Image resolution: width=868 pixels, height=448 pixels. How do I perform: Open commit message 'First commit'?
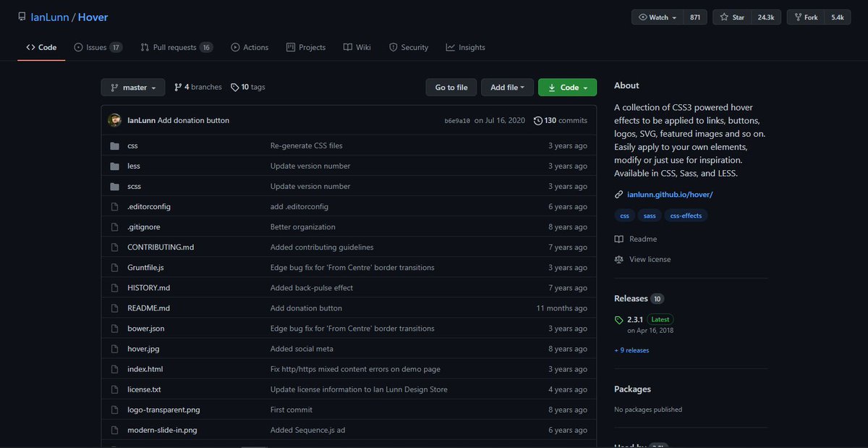coord(291,409)
